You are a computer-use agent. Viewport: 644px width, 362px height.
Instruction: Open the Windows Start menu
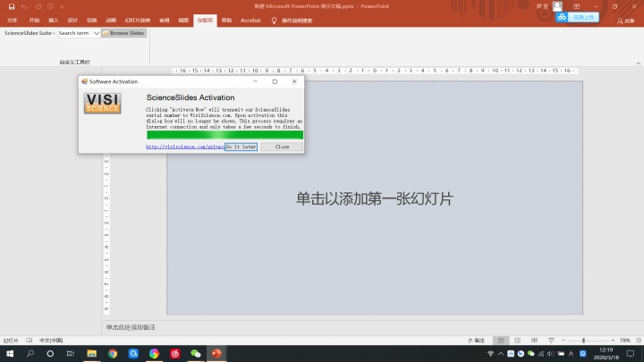click(x=10, y=353)
